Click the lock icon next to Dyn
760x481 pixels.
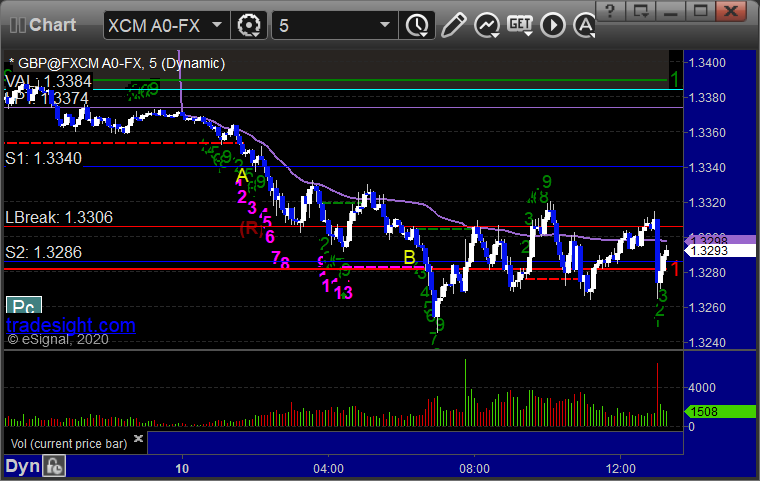(x=54, y=466)
